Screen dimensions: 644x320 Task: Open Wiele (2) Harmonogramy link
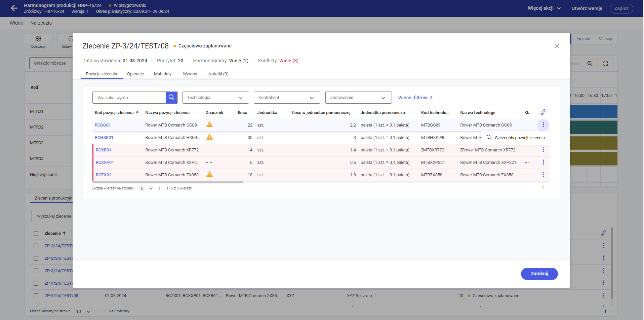(x=239, y=61)
